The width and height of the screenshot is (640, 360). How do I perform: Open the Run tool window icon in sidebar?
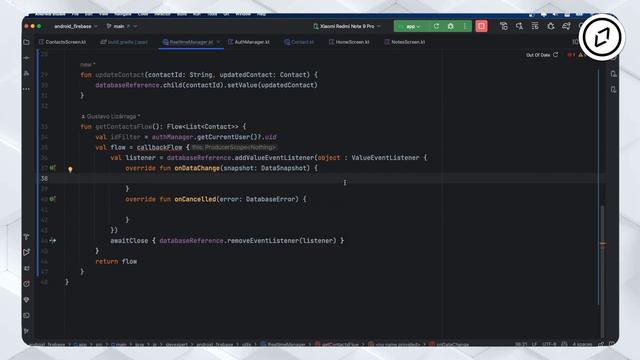[x=27, y=252]
